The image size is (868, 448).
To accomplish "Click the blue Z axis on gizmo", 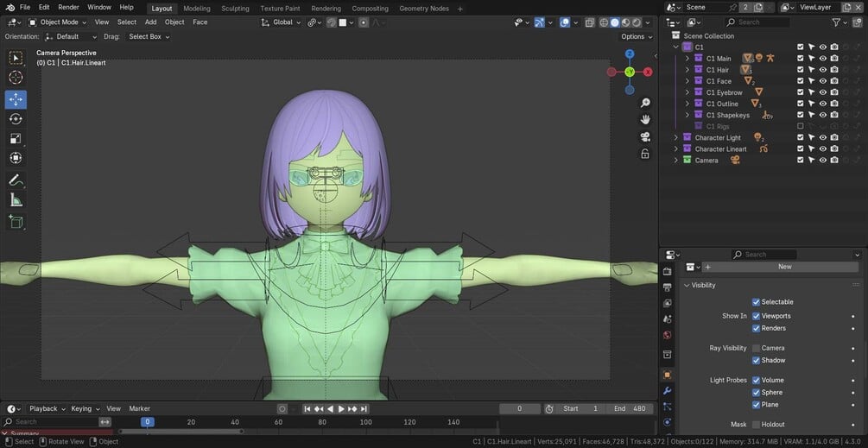I will point(630,54).
